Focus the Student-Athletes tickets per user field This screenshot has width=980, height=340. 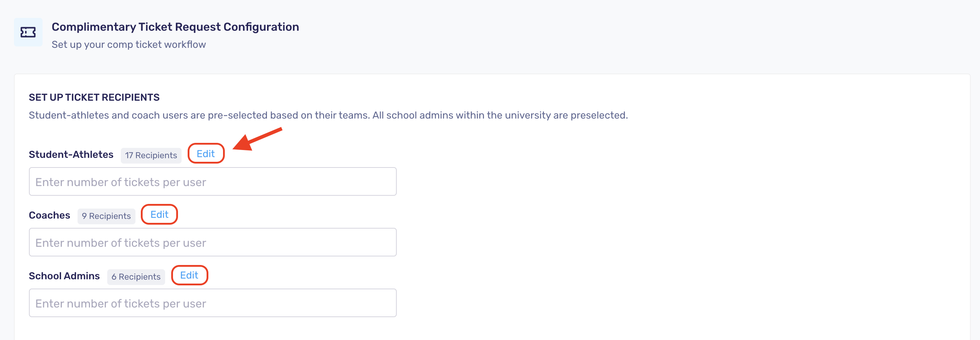(213, 182)
